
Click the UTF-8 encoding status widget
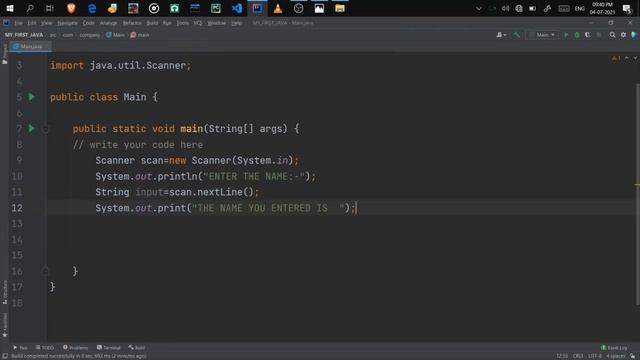595,356
